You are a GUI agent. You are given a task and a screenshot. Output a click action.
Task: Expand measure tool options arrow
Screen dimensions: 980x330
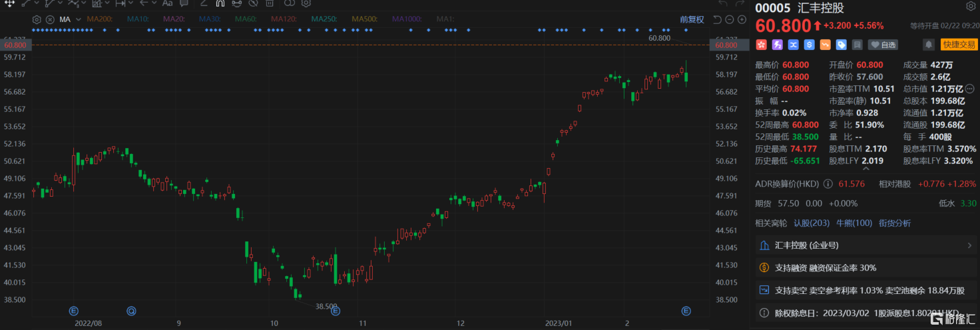pyautogui.click(x=130, y=3)
